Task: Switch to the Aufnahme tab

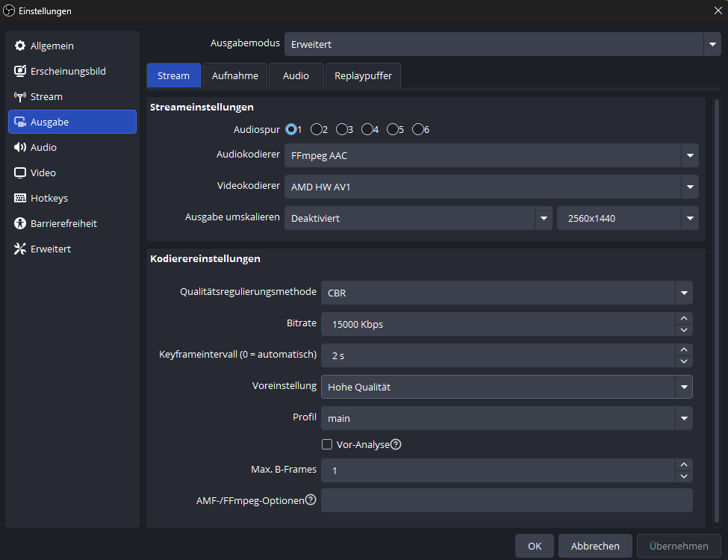Action: click(235, 75)
